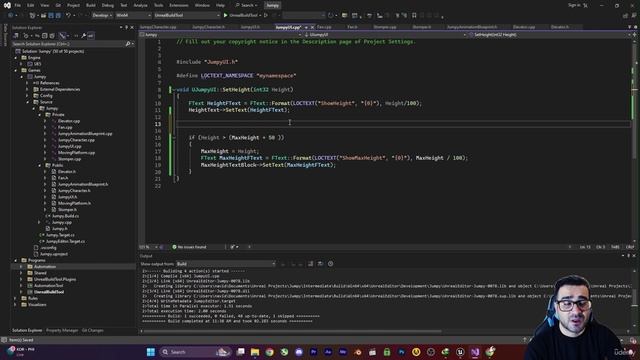The height and width of the screenshot is (360, 640).
Task: Collapse the SetHeight function code fold
Action: [x=174, y=90]
